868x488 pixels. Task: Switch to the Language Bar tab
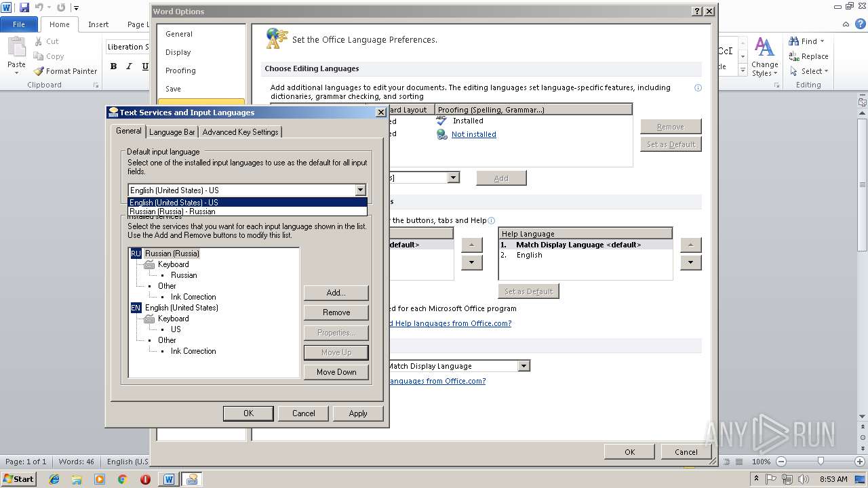(x=172, y=132)
